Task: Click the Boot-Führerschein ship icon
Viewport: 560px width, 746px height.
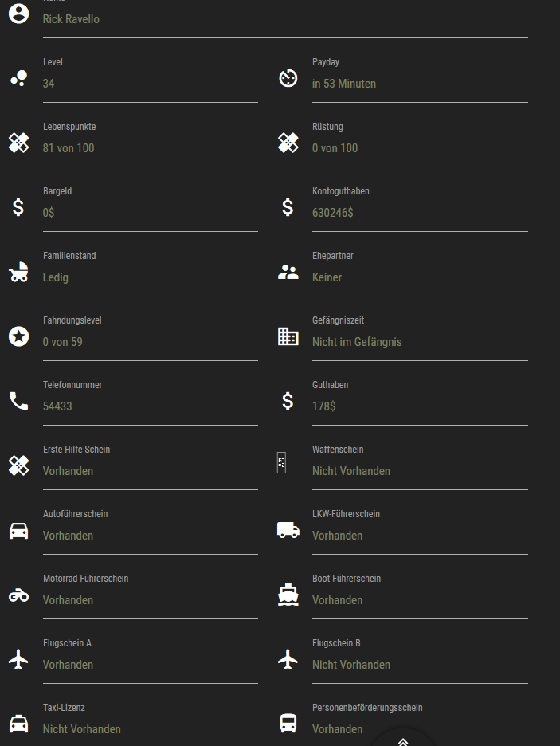Action: point(288,595)
